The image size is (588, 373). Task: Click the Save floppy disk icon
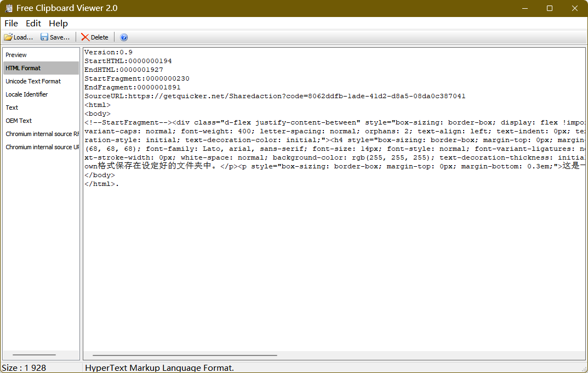pos(44,37)
